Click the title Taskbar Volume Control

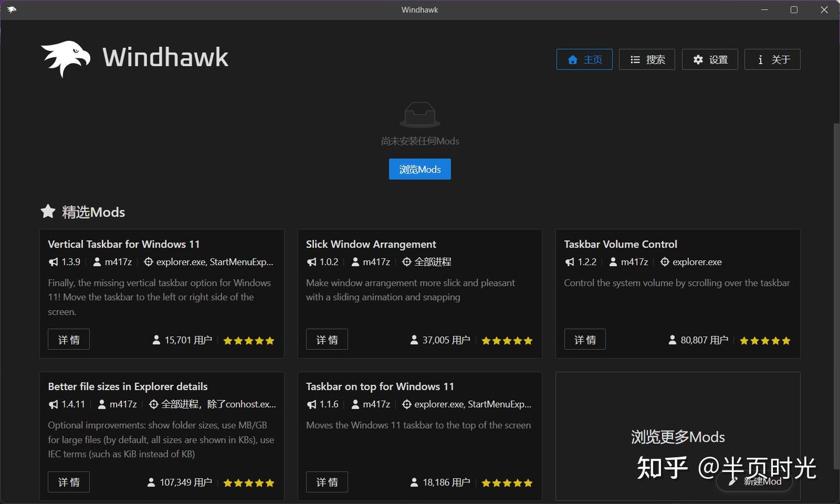point(621,244)
